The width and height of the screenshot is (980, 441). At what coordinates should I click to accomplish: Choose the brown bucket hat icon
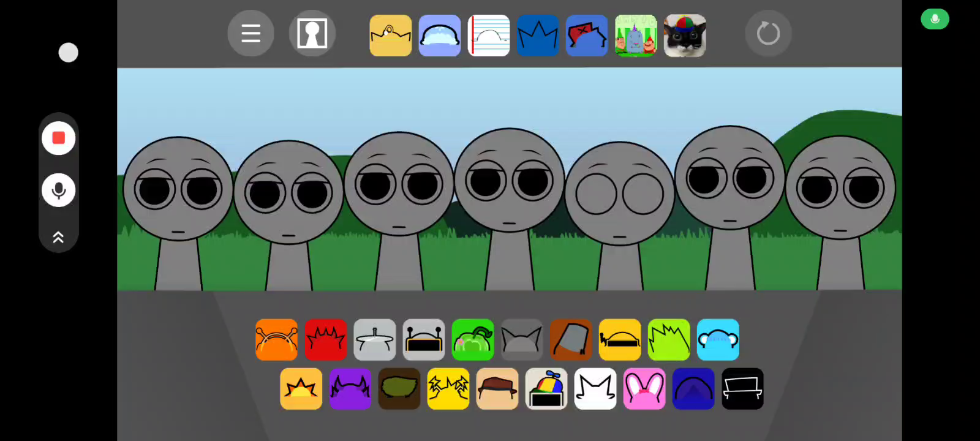pyautogui.click(x=570, y=339)
